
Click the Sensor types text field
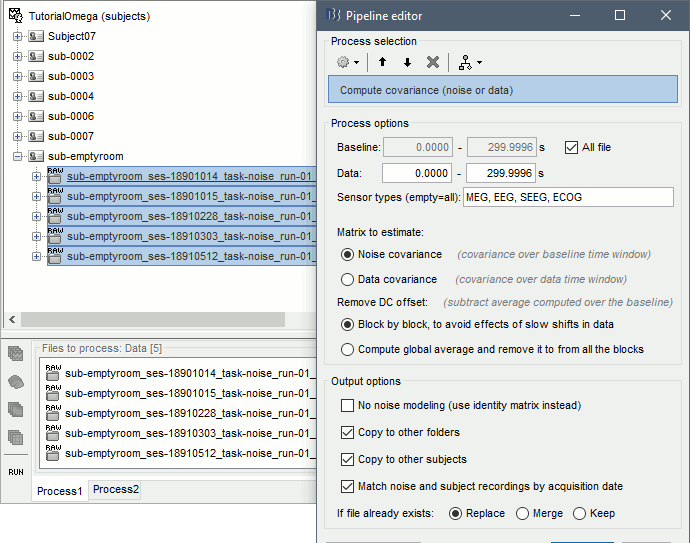pos(567,197)
